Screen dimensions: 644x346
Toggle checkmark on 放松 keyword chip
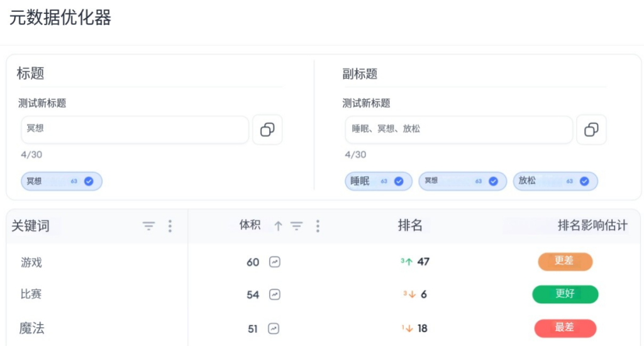pyautogui.click(x=584, y=181)
